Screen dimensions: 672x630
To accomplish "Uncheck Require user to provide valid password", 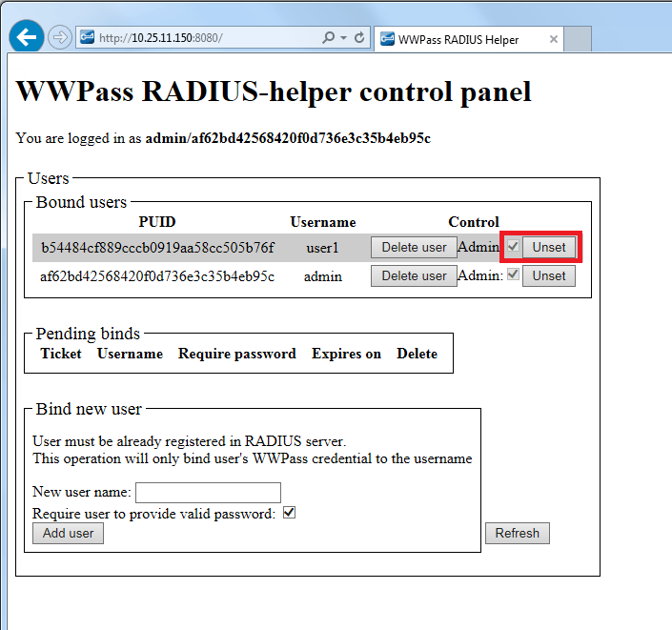I will (x=290, y=513).
